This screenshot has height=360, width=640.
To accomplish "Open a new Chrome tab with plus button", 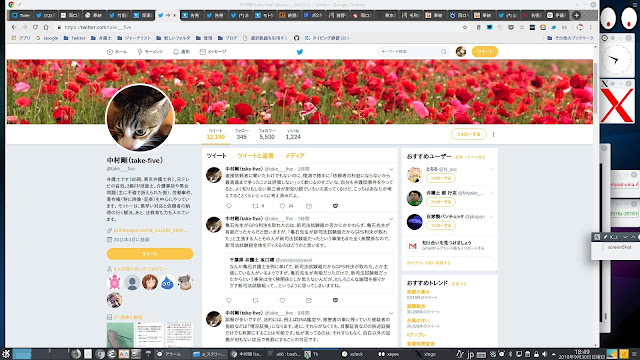I will pos(576,15).
